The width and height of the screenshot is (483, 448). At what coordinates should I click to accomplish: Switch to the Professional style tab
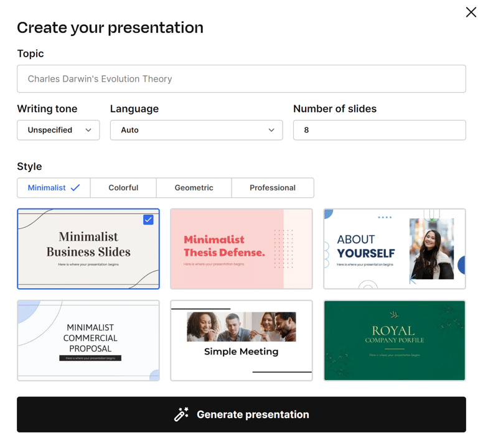pyautogui.click(x=273, y=187)
